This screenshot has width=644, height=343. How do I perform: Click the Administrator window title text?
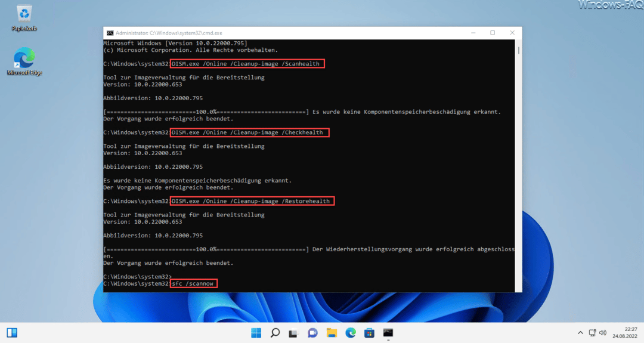tap(169, 33)
